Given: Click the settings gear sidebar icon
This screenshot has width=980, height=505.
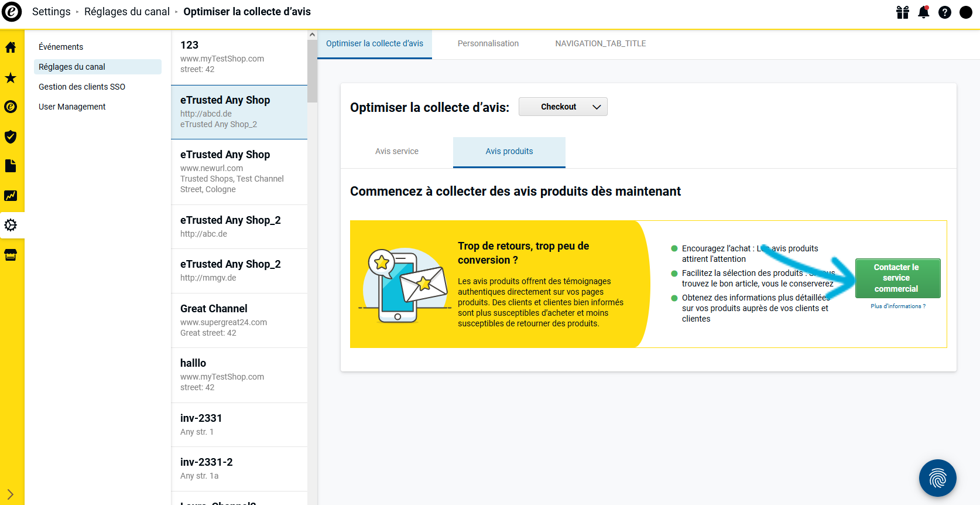Looking at the screenshot, I should [x=11, y=225].
